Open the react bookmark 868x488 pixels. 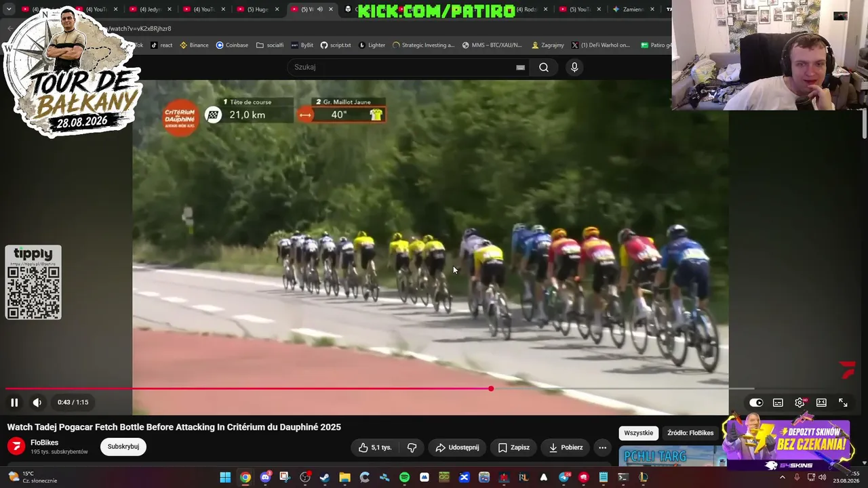161,45
